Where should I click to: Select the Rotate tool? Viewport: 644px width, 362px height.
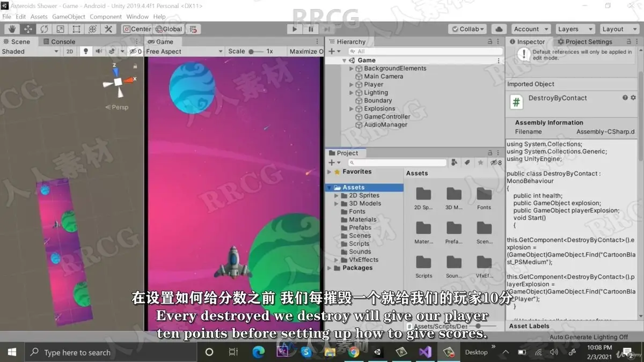(44, 29)
